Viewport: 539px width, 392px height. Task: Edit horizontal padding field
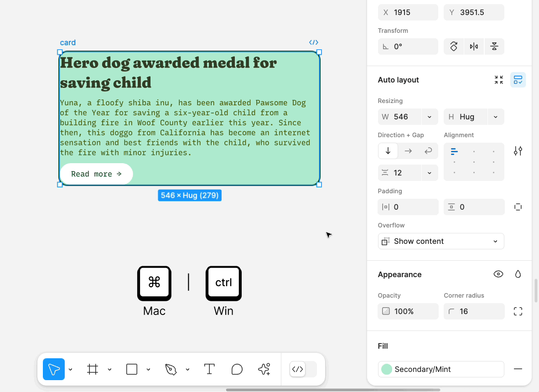coord(408,207)
